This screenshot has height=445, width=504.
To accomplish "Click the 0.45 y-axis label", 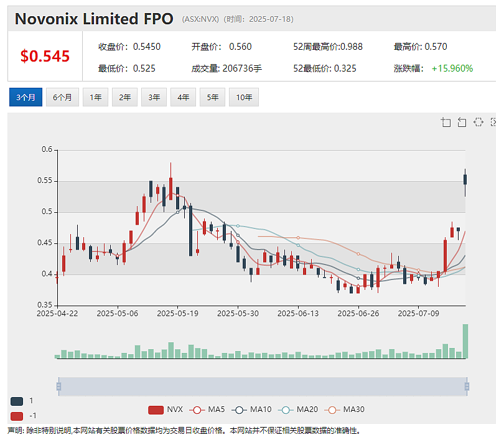I will [x=45, y=243].
